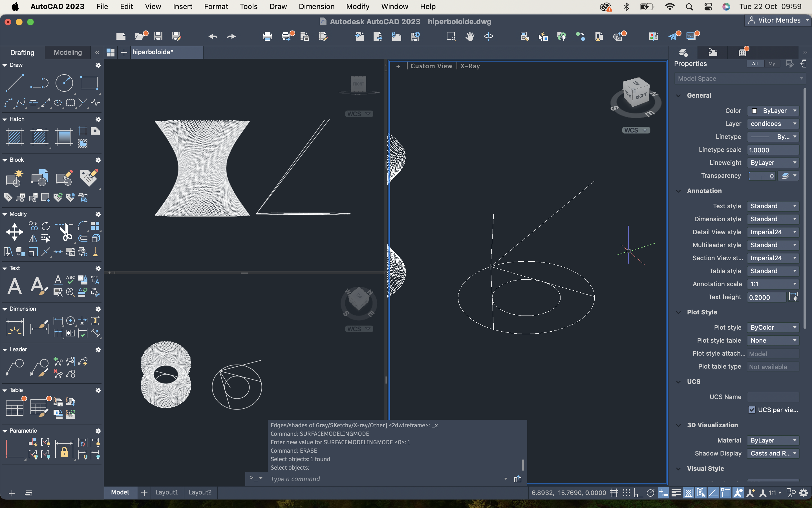Choose the Hatch tool
Screen dimensions: 812x508
click(14, 137)
